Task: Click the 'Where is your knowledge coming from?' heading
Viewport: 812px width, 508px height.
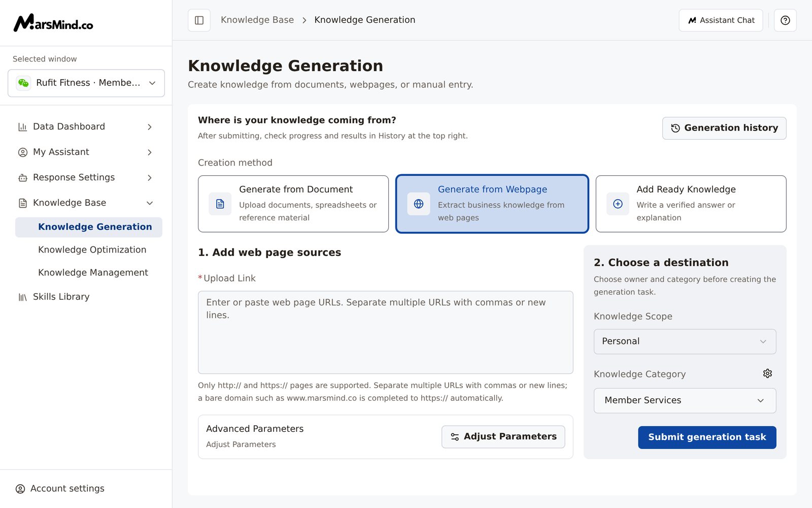Action: 297,120
